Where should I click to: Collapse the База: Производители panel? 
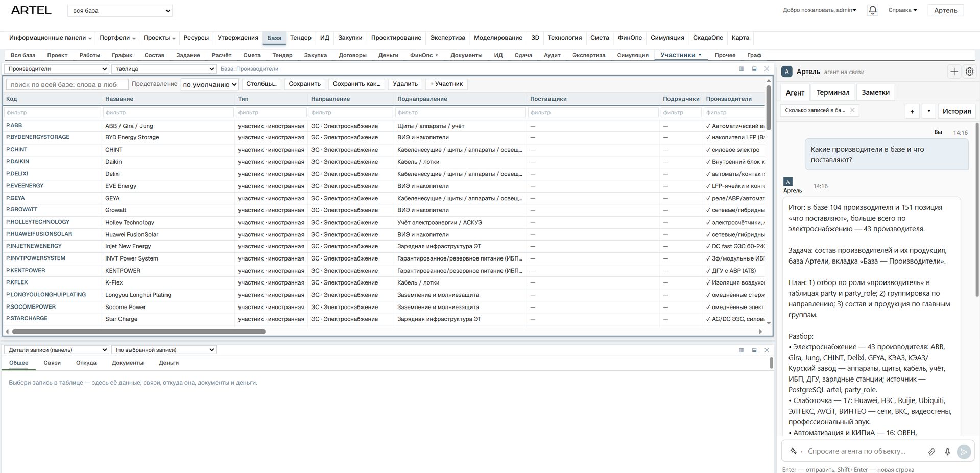point(754,69)
